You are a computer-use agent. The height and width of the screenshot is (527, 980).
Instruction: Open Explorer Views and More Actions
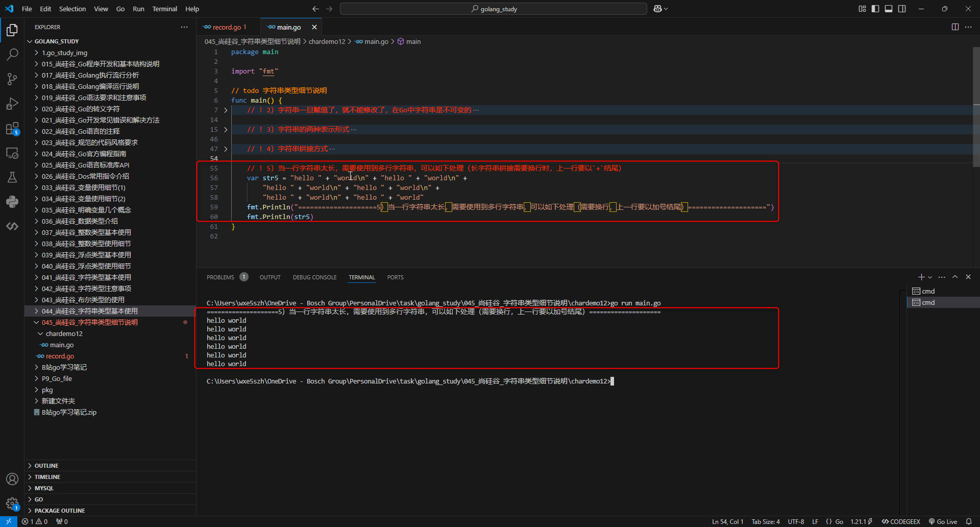[184, 27]
